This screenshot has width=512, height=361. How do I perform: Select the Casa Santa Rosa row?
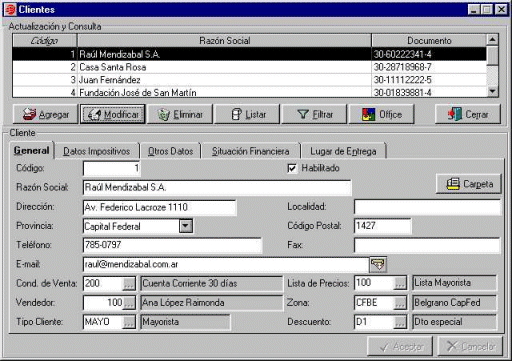click(249, 67)
